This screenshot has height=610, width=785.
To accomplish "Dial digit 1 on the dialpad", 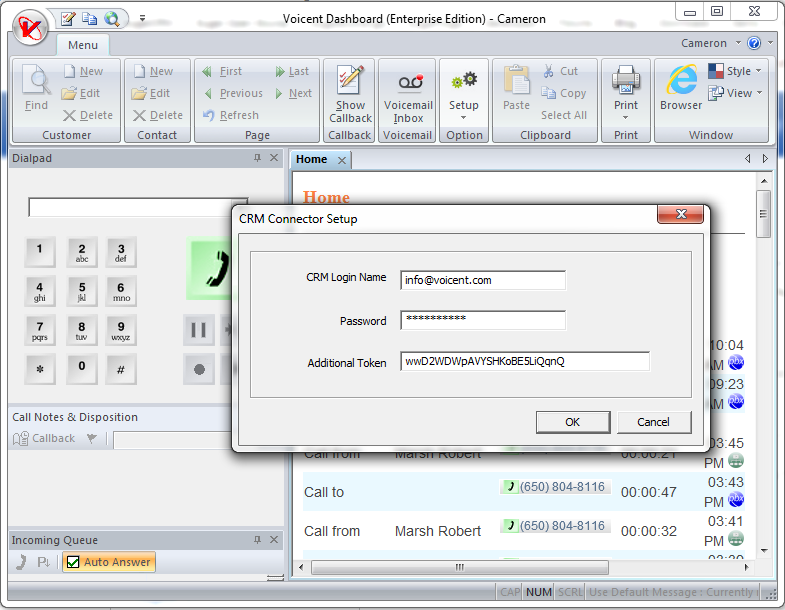I will [40, 252].
